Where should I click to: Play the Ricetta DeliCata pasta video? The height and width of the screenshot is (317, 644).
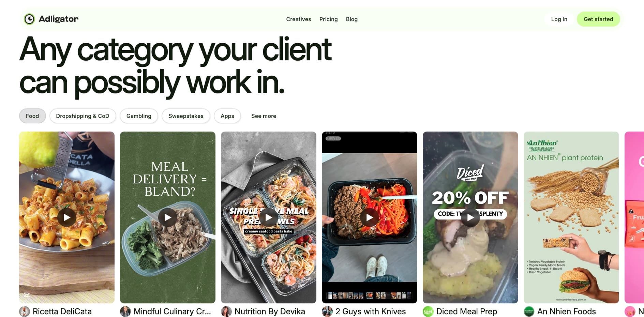(67, 217)
